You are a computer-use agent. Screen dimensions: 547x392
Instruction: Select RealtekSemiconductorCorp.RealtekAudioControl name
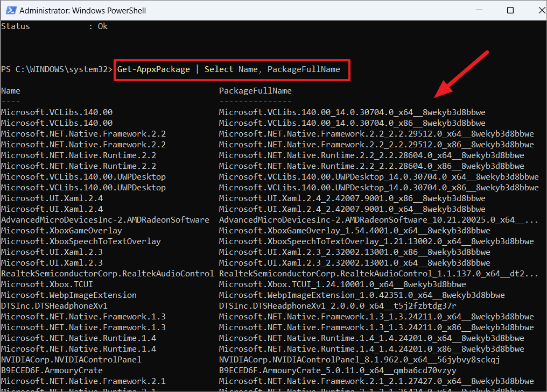tap(108, 274)
